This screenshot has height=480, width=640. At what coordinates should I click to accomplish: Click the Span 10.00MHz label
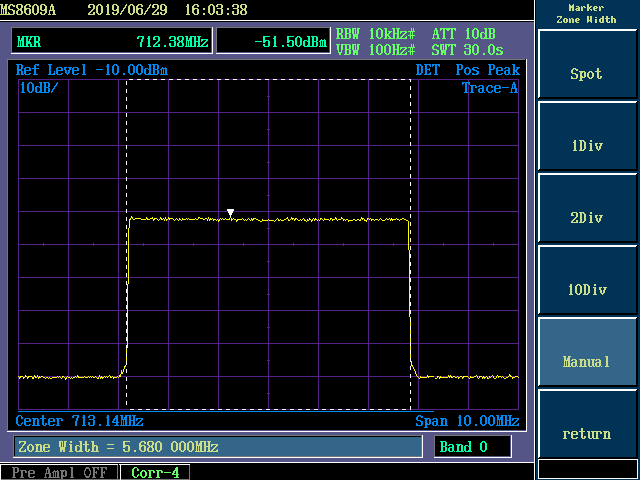click(x=467, y=421)
